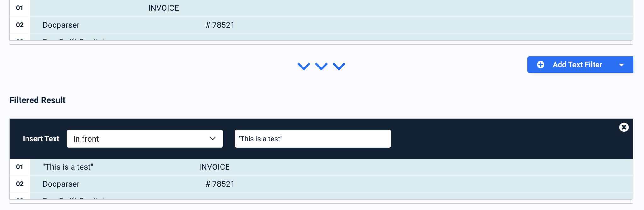Select the Insert Text filter label
Screen dimensions: 644x210
(41, 139)
